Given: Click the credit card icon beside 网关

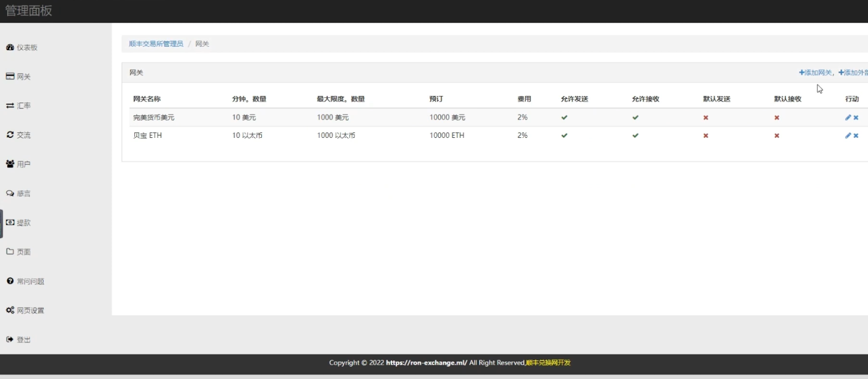Looking at the screenshot, I should tap(10, 77).
